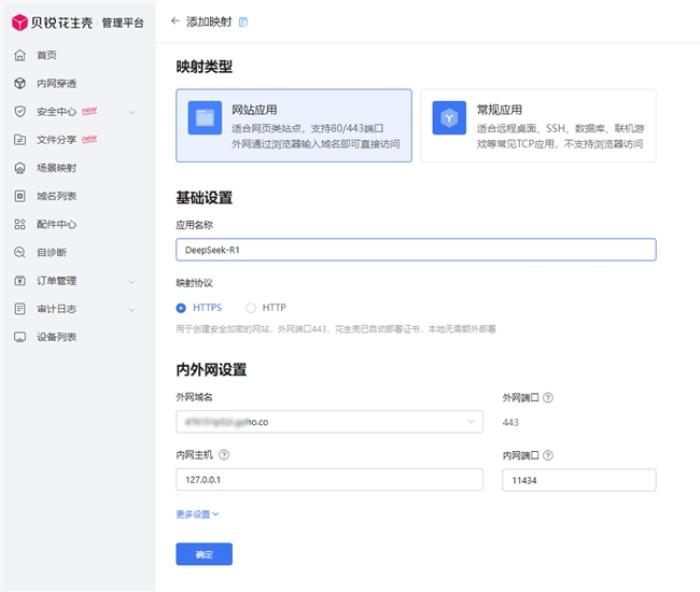This screenshot has width=700, height=592.
Task: Click the 添加映射 page title
Action: coord(209,21)
